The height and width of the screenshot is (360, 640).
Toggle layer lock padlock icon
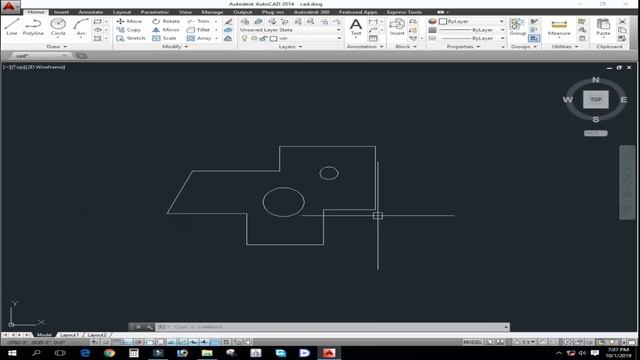(x=263, y=38)
